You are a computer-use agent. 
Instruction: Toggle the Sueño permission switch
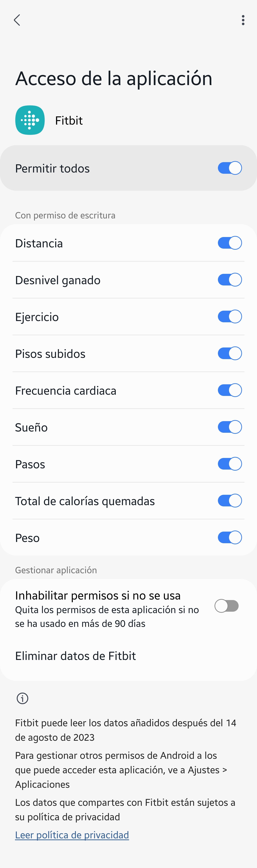(230, 427)
